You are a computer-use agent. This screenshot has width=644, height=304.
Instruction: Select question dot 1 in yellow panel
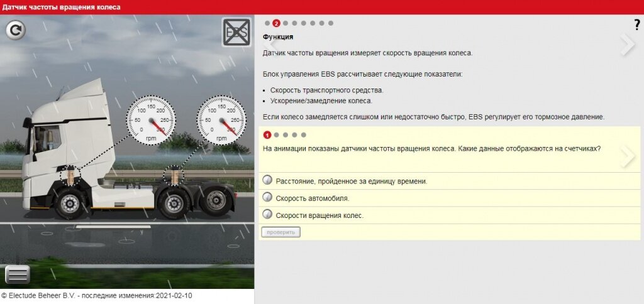(x=267, y=134)
